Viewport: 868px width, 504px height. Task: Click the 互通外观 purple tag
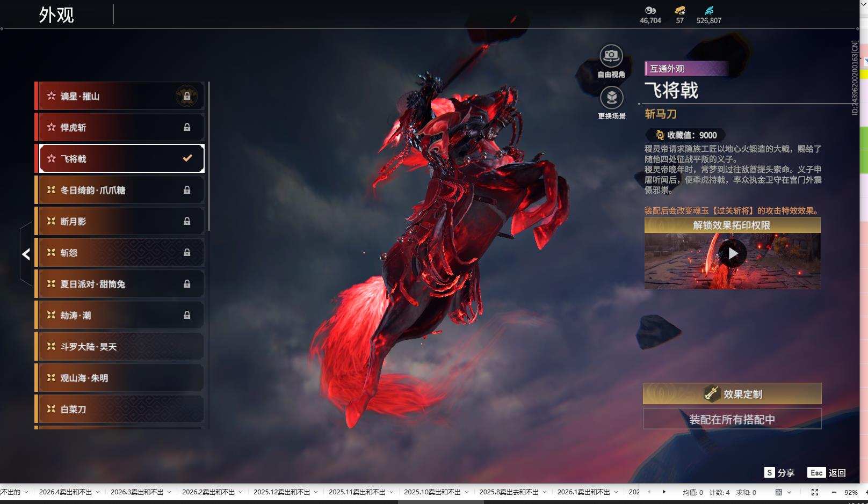[686, 69]
